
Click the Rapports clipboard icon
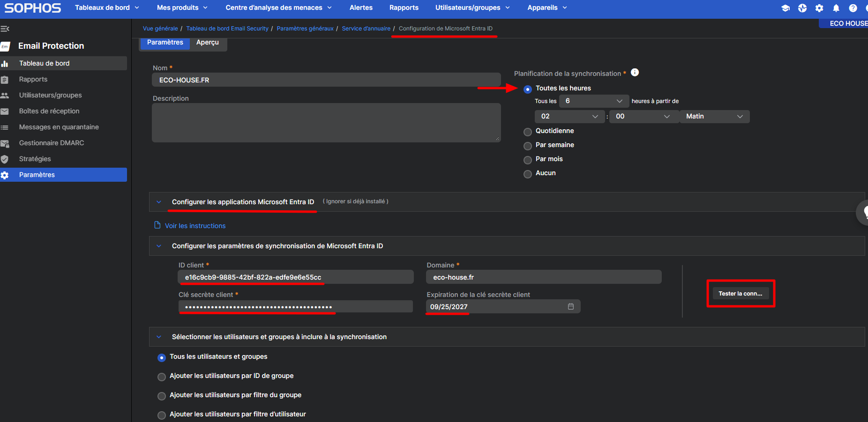pos(5,80)
